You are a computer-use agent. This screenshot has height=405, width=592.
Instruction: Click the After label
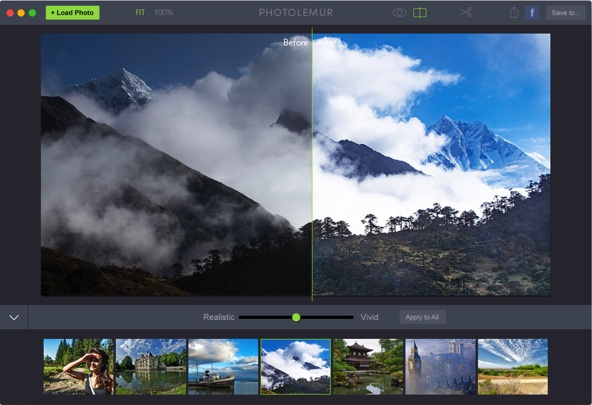[x=326, y=43]
